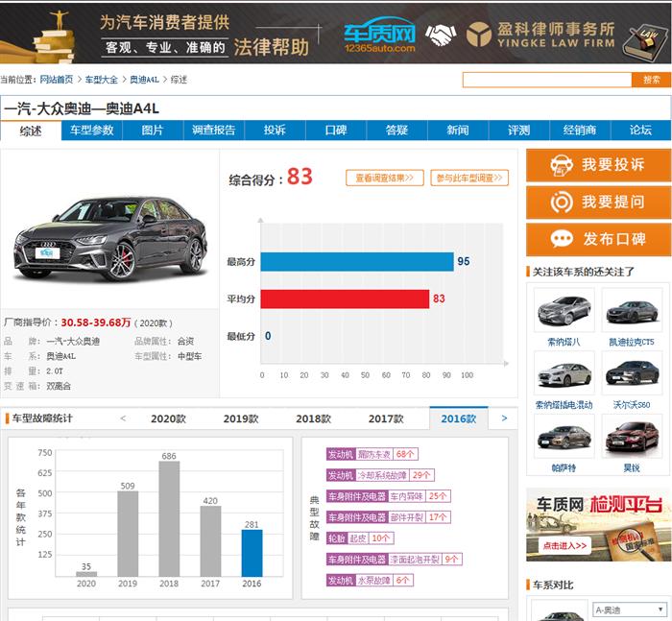Open the 答疑 tab
Screen dimensions: 672x621
point(396,131)
